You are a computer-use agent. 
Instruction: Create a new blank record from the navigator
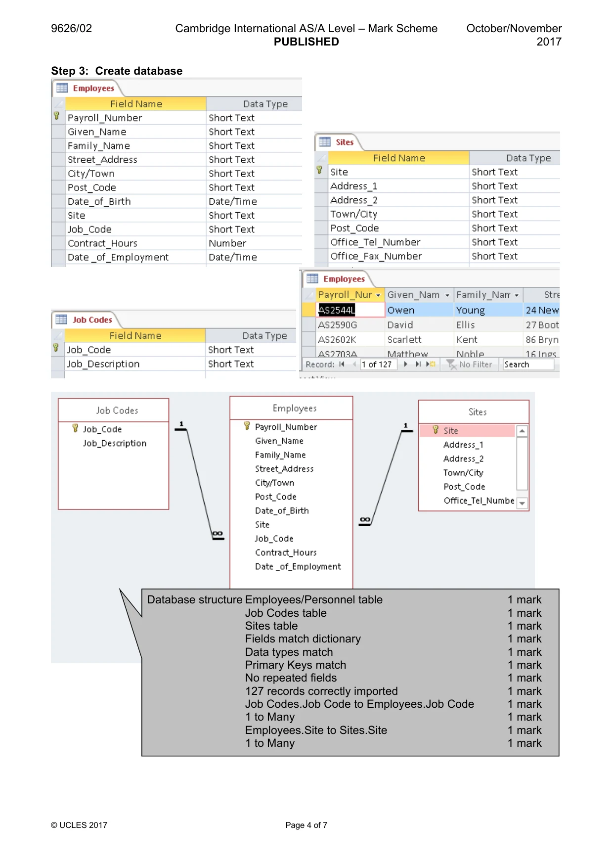click(x=431, y=365)
